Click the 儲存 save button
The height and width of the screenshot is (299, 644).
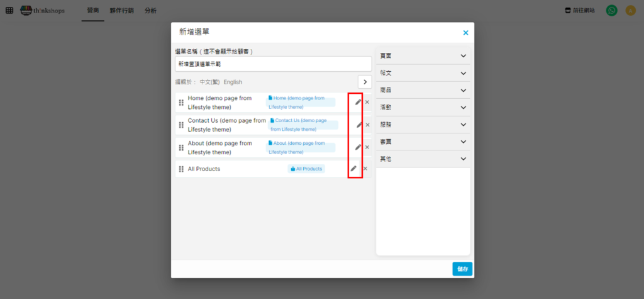462,269
